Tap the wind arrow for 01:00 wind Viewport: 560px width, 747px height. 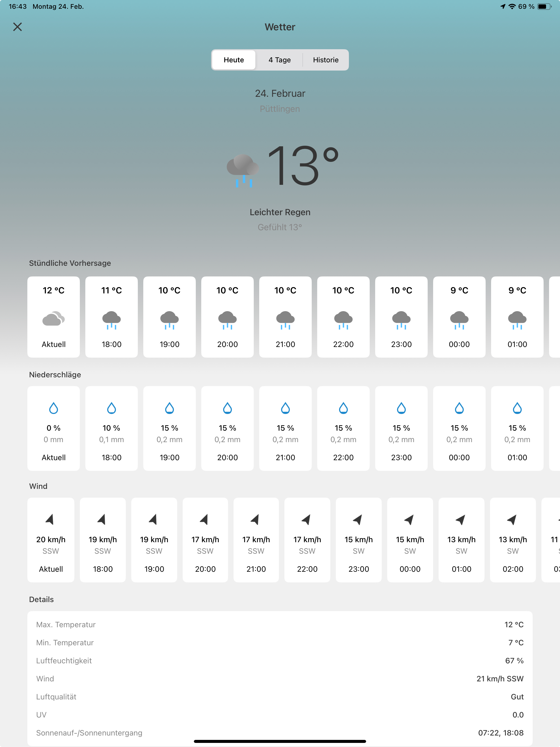(x=461, y=520)
